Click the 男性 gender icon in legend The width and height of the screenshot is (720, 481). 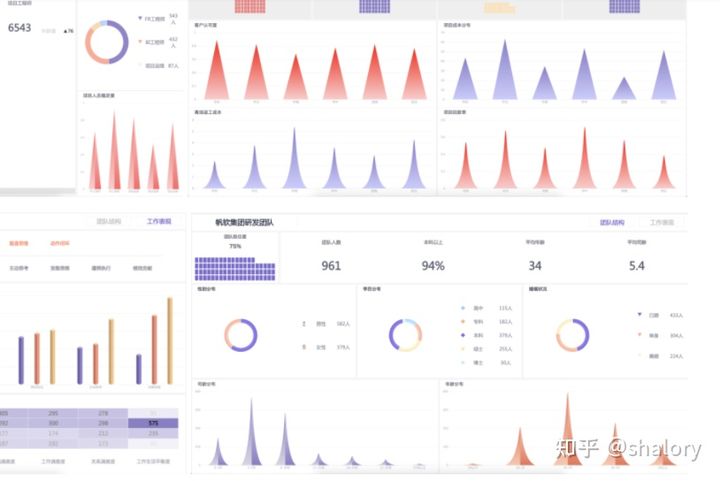click(x=304, y=324)
